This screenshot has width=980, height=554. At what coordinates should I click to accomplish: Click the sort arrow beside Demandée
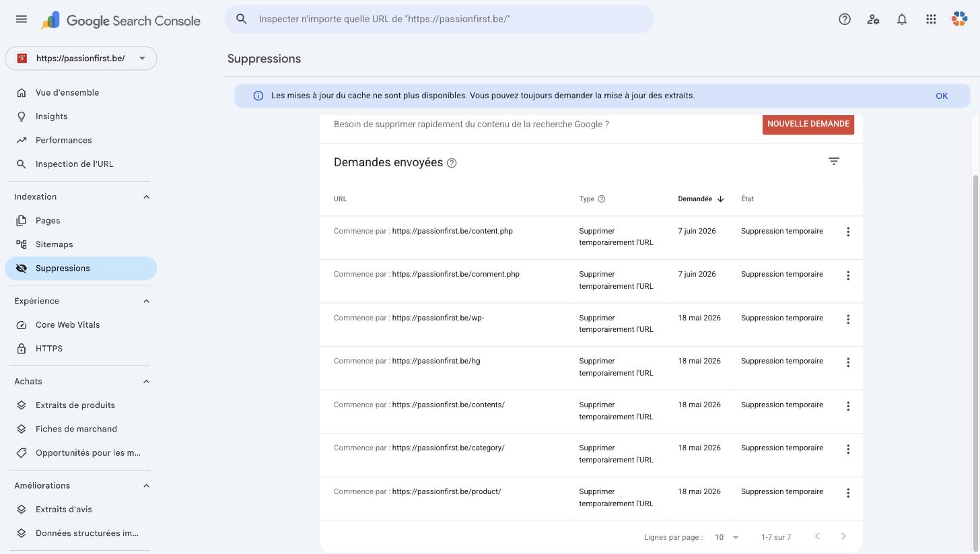720,199
